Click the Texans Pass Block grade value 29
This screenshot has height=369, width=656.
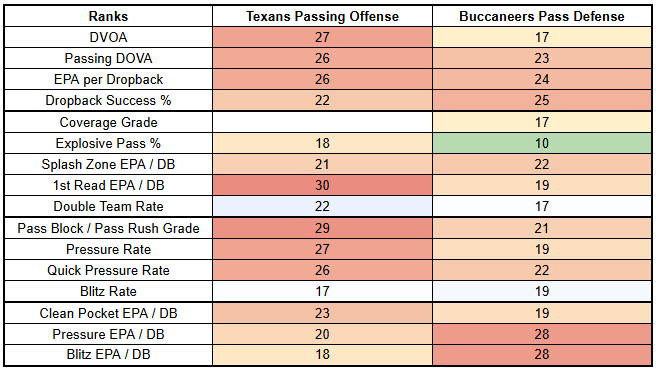click(322, 228)
